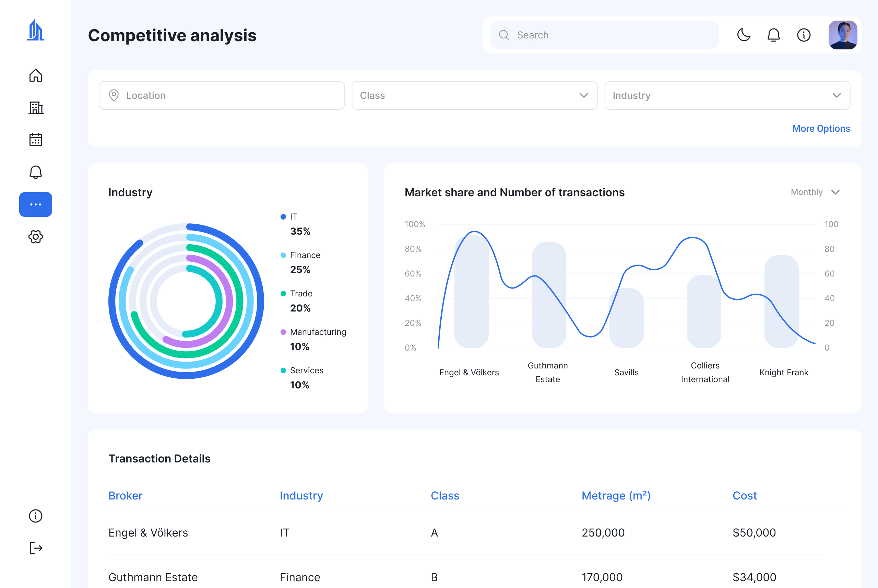Screen dimensions: 878x588
Task: Select the Guthmann Estate table row name
Action: [x=153, y=577]
